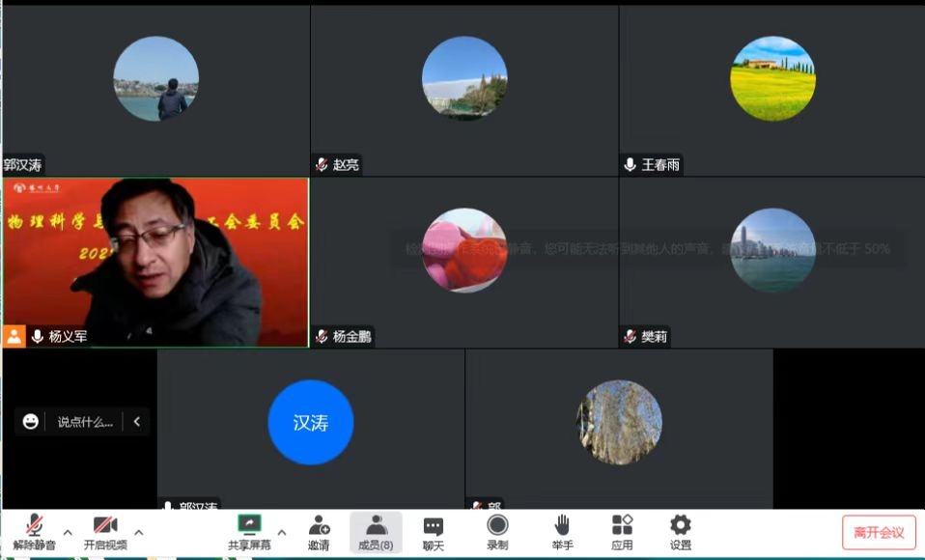Image resolution: width=925 pixels, height=560 pixels.
Task: Open emoji picker in chat bar
Action: coord(31,421)
